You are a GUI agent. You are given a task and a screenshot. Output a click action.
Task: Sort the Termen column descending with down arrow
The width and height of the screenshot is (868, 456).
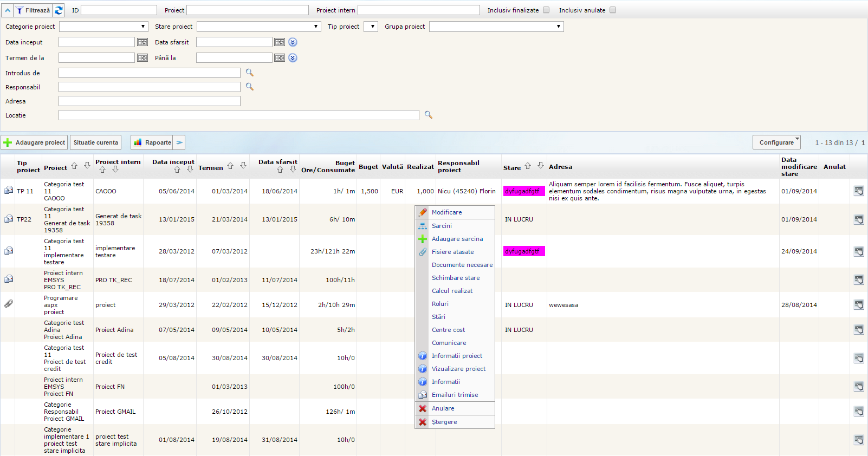(x=243, y=166)
